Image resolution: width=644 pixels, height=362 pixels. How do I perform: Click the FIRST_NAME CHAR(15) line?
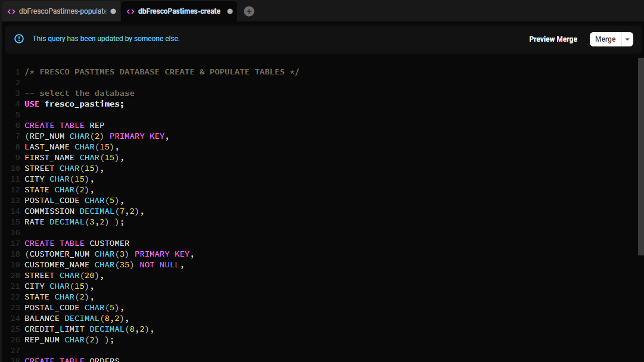(x=74, y=158)
